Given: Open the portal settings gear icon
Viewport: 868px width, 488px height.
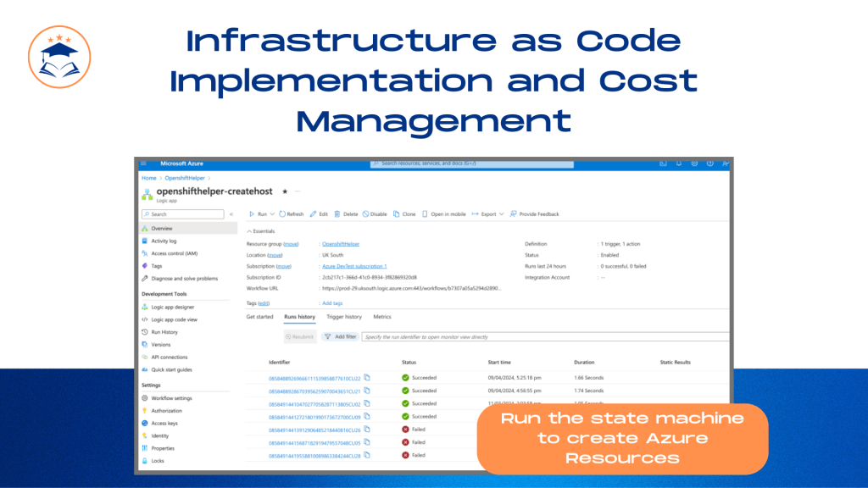Looking at the screenshot, I should tap(694, 164).
